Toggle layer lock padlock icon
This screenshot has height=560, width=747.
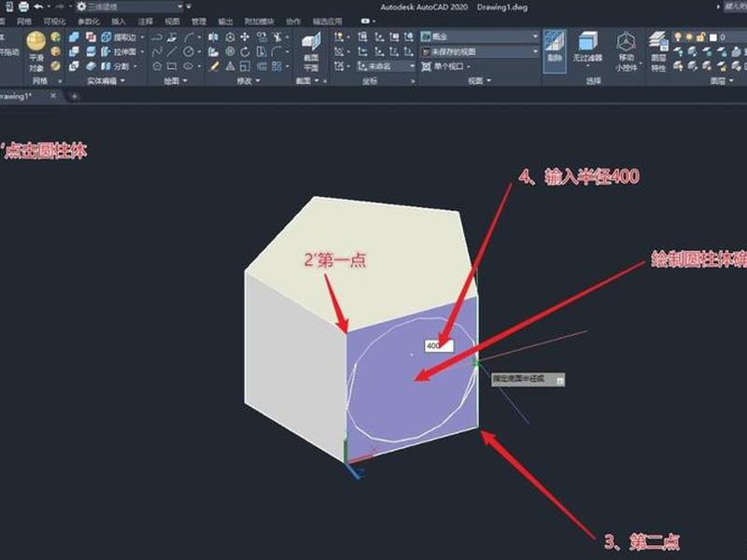(700, 36)
